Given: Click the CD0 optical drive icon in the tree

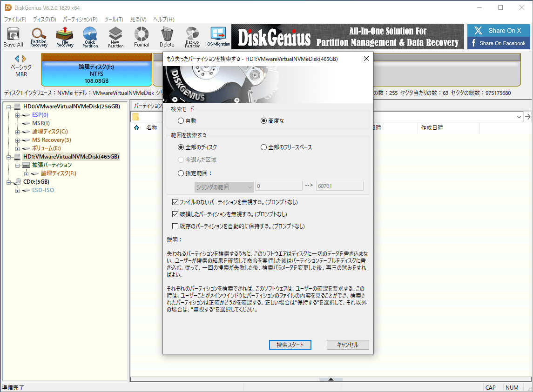Looking at the screenshot, I should click(17, 181).
